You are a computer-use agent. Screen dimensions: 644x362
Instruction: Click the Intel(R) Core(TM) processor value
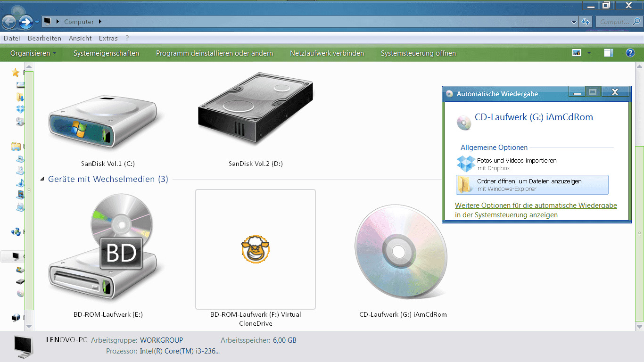180,351
